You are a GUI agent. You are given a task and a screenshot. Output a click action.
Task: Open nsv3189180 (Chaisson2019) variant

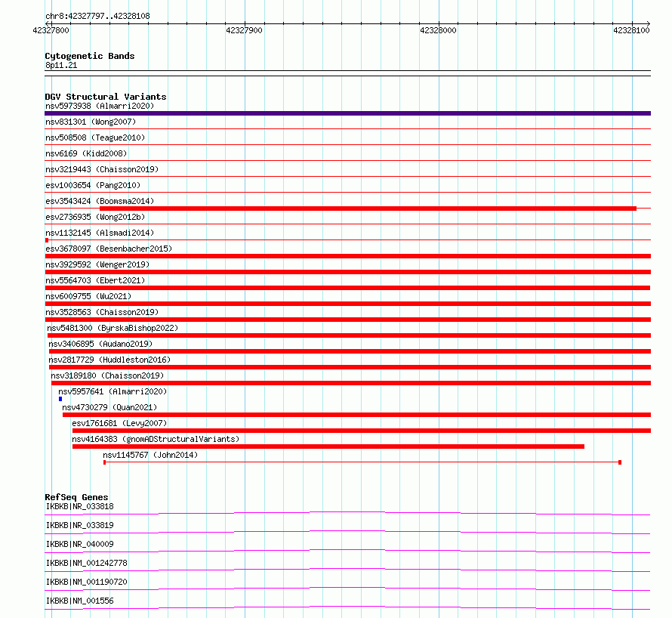[107, 375]
